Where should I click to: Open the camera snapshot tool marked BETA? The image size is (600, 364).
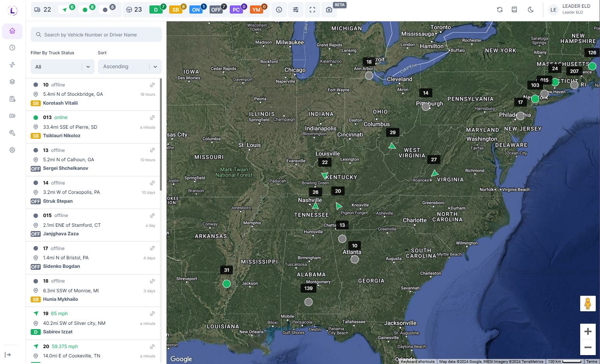[x=329, y=10]
